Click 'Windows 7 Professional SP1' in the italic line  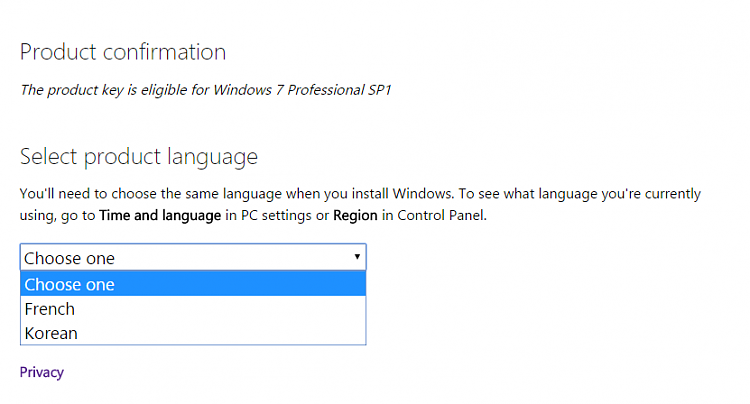[x=302, y=90]
